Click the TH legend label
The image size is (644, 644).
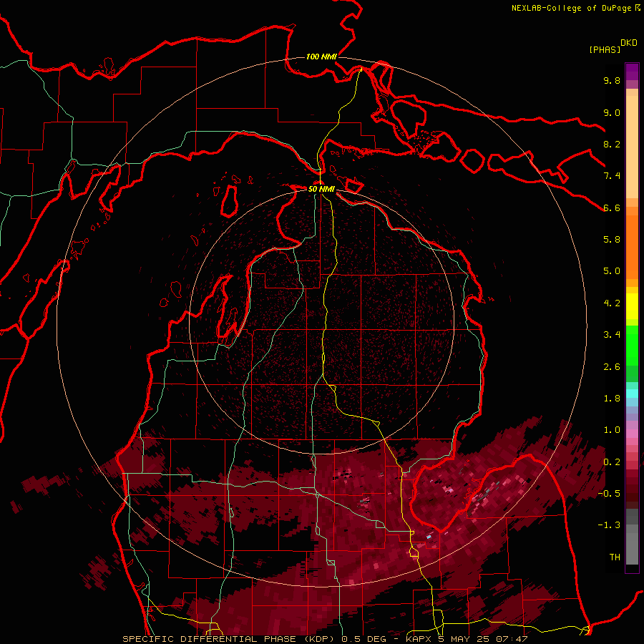click(x=615, y=557)
